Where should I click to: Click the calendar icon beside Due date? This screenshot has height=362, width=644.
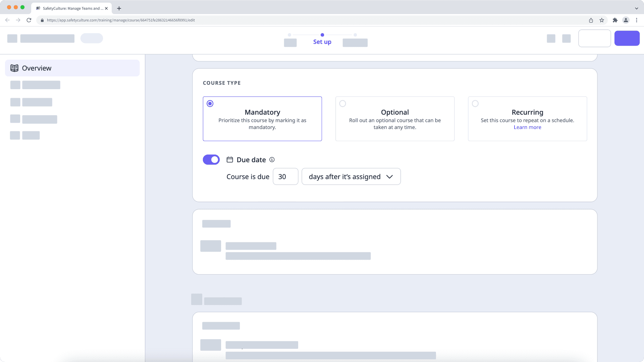[x=230, y=160]
